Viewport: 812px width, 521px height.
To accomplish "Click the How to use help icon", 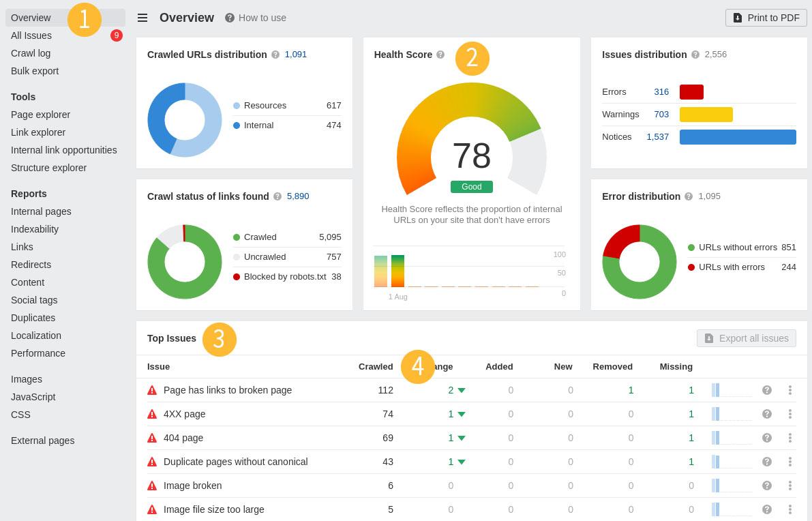I will coord(230,18).
